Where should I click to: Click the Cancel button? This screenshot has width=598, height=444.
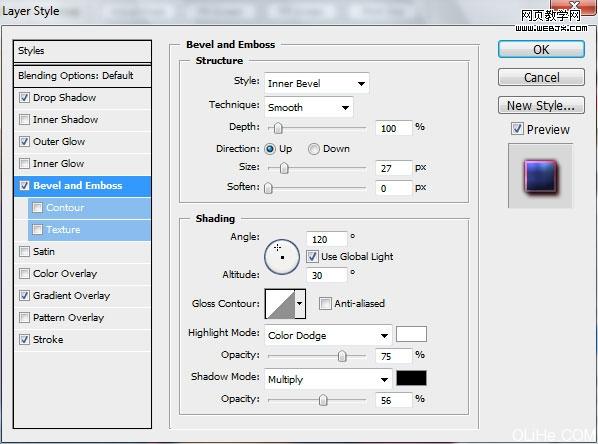pyautogui.click(x=541, y=77)
